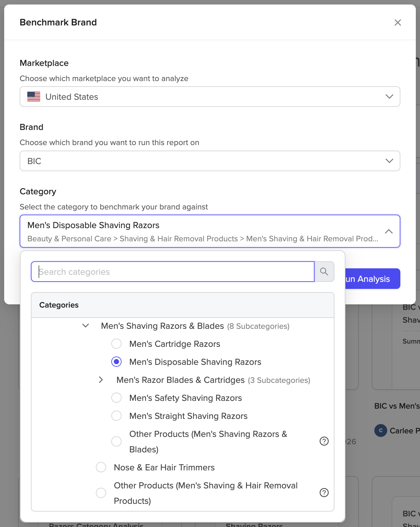420x527 pixels.
Task: Click the '(8 Subcategories)' count text
Action: pyautogui.click(x=258, y=326)
